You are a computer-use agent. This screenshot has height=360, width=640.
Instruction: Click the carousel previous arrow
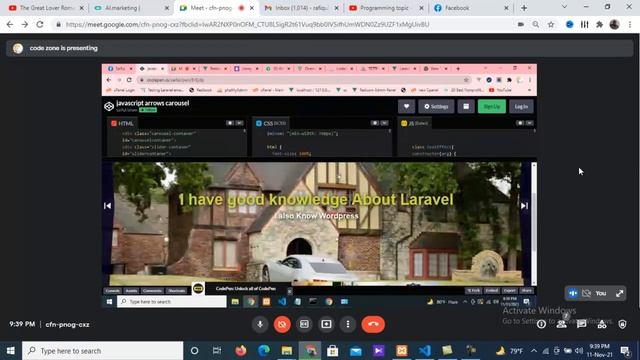[107, 206]
